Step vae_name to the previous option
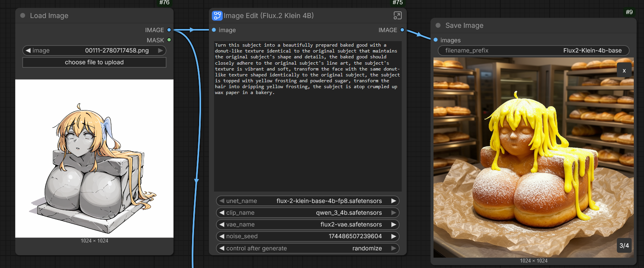644x268 pixels. click(222, 225)
